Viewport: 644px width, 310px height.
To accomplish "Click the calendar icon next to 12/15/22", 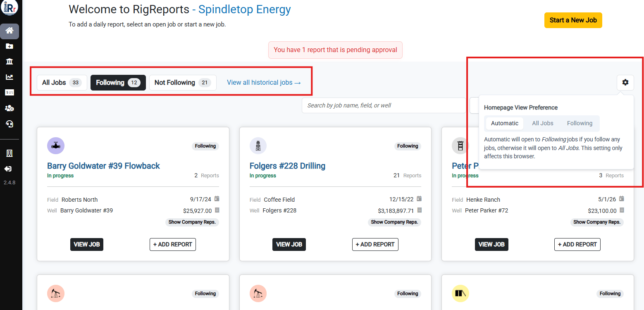I will click(x=419, y=199).
